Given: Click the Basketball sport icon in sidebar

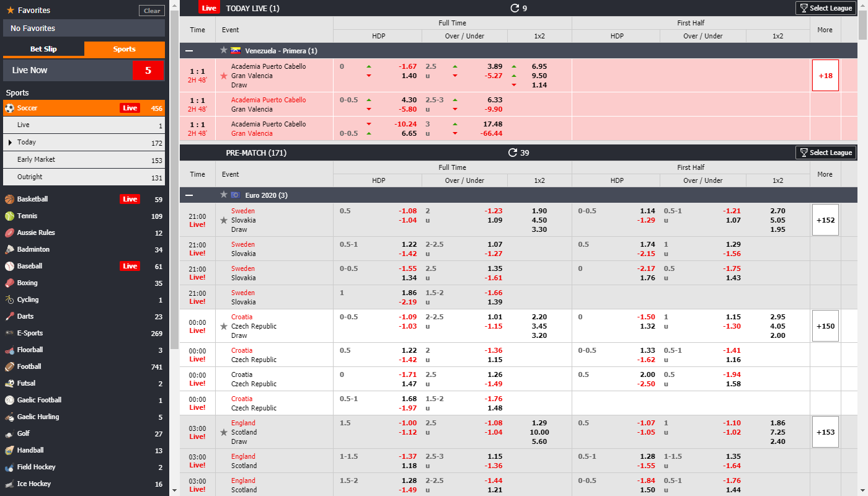Looking at the screenshot, I should click(9, 199).
